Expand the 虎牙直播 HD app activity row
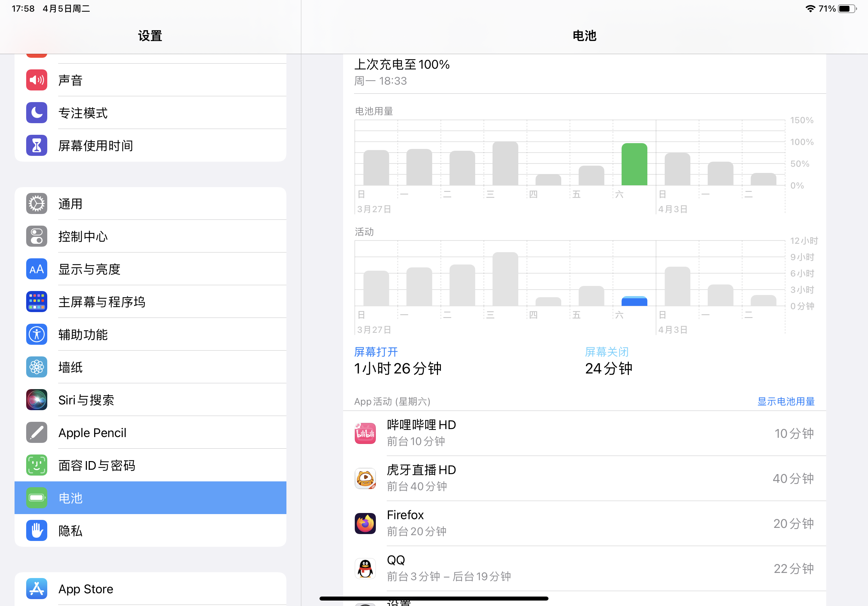 (x=584, y=478)
